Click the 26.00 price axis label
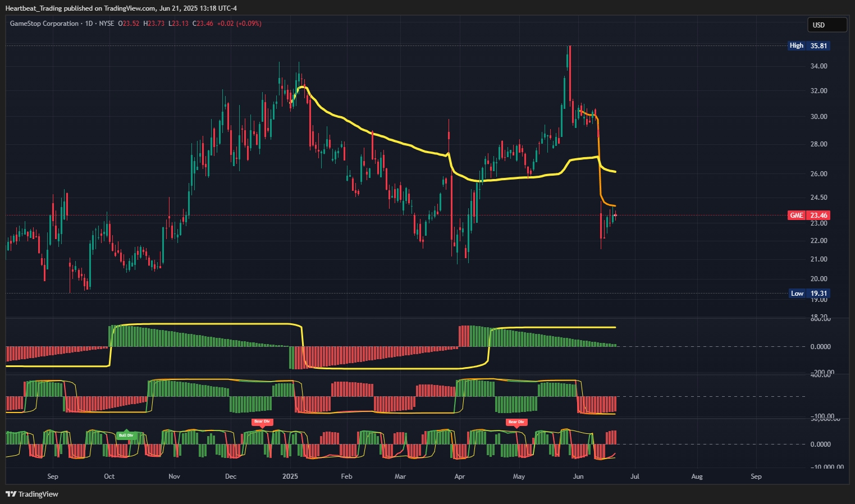Screen dimensions: 855x504 coord(819,174)
